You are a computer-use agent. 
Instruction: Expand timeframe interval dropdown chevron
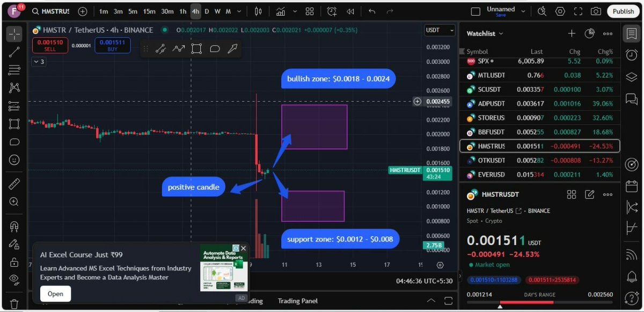click(238, 11)
